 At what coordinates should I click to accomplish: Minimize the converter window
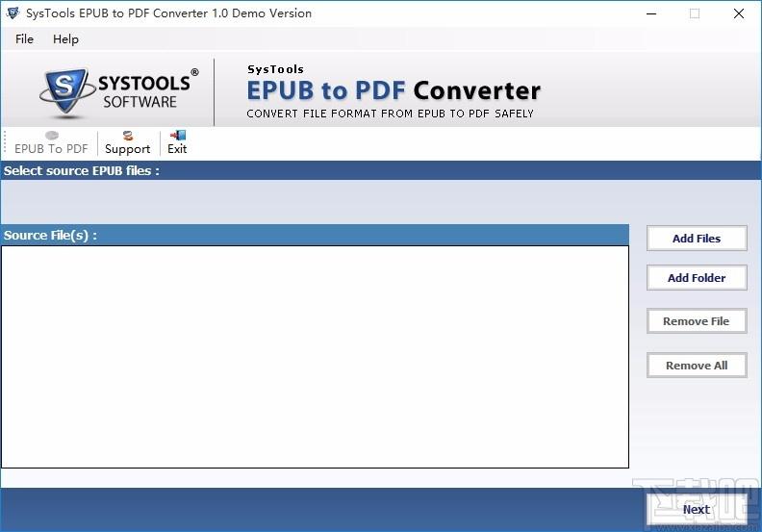click(651, 13)
